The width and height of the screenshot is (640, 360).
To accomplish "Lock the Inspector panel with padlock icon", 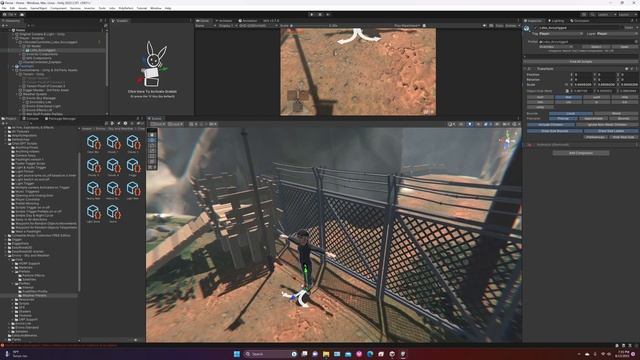I will 632,20.
